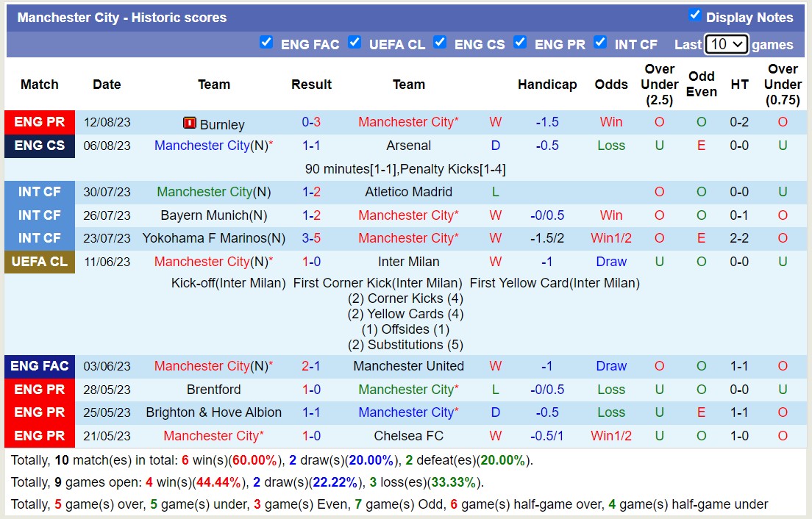Image resolution: width=812 pixels, height=519 pixels.
Task: Click the 3-5 Yokohama F Marinos score
Action: tap(311, 238)
